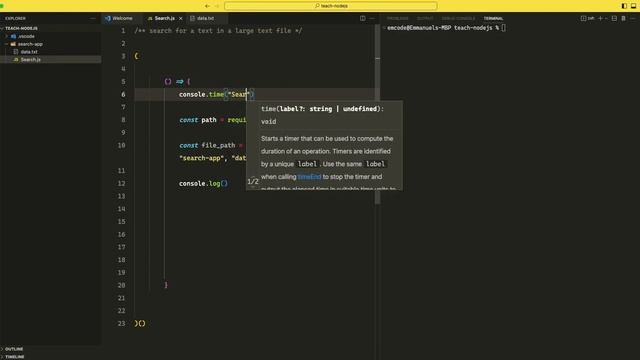Click the editor vertical scrollbar
This screenshot has width=640, height=360.
point(378,114)
